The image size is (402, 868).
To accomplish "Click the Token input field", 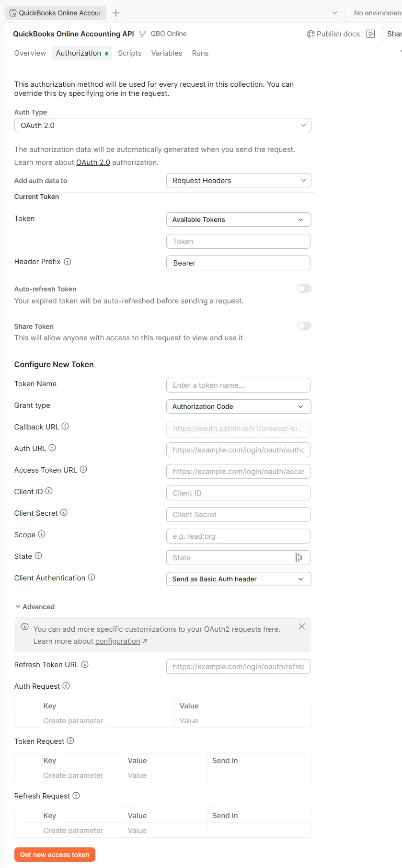I will 239,242.
